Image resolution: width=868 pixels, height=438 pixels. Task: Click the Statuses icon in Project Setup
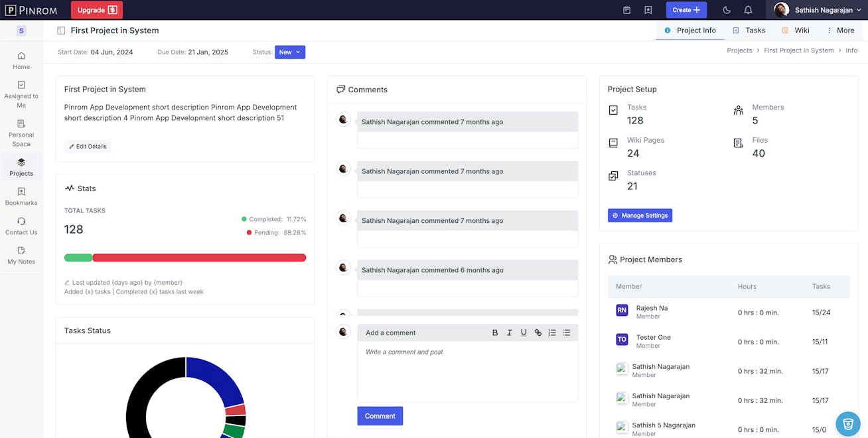(x=613, y=176)
